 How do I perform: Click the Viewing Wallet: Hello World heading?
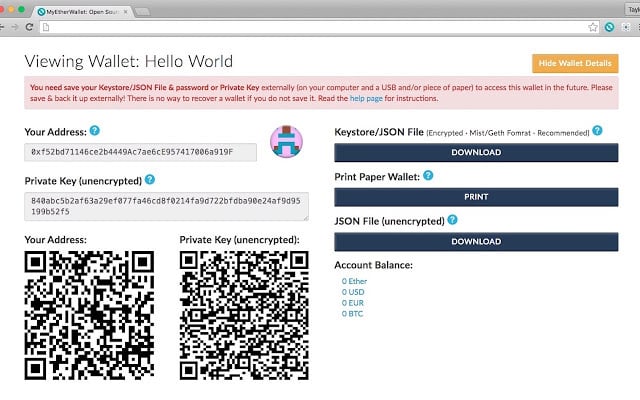tap(129, 62)
